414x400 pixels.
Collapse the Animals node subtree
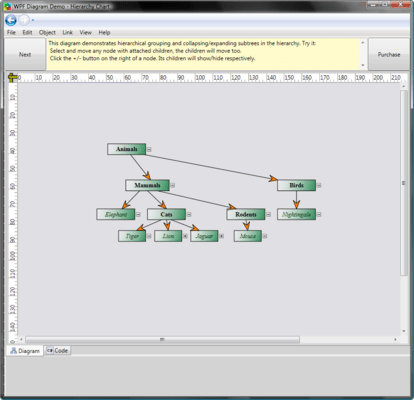pyautogui.click(x=149, y=149)
